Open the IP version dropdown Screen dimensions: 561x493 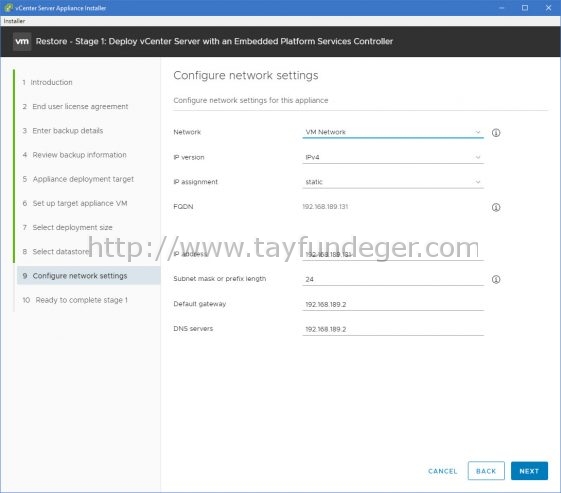tap(393, 157)
